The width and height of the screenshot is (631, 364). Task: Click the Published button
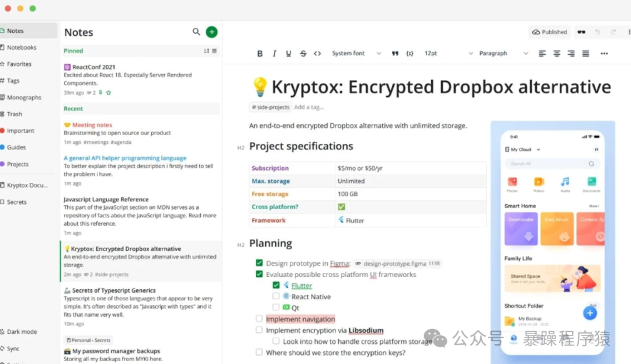coord(549,32)
